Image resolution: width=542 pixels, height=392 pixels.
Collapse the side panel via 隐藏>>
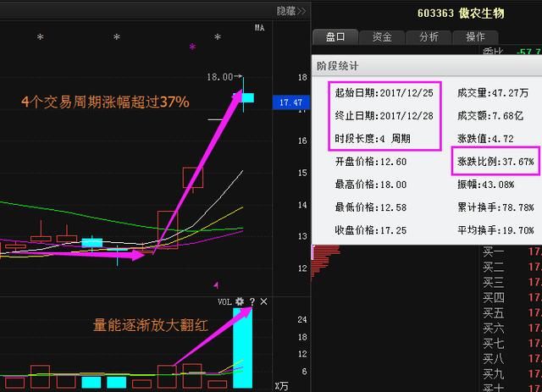click(291, 11)
